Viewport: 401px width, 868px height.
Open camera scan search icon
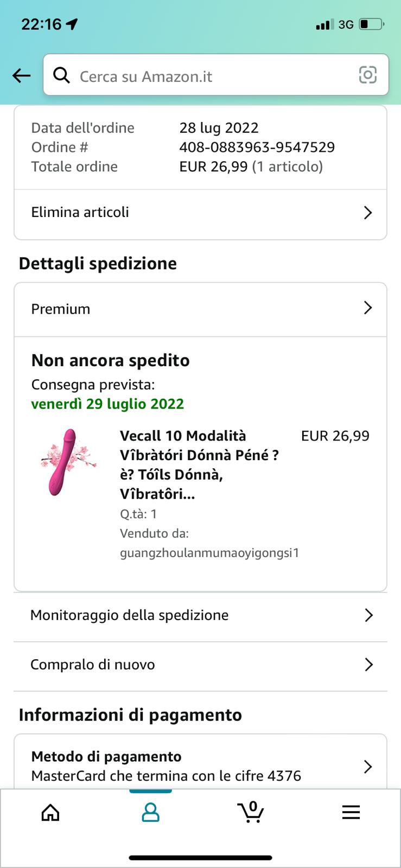point(367,75)
